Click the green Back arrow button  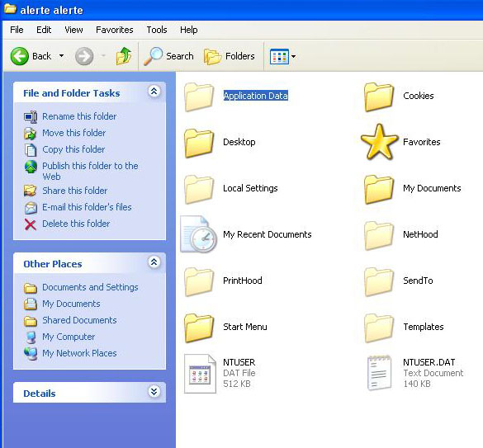20,56
